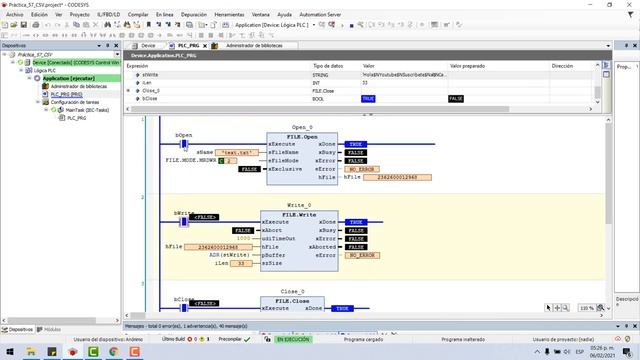
Task: Open File Explorer from the taskbar
Action: [31, 351]
